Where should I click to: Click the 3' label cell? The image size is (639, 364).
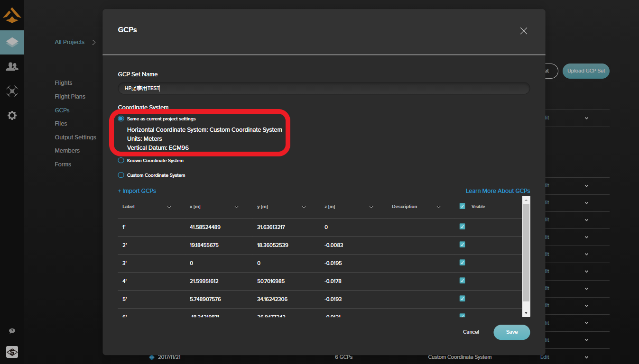(x=124, y=264)
